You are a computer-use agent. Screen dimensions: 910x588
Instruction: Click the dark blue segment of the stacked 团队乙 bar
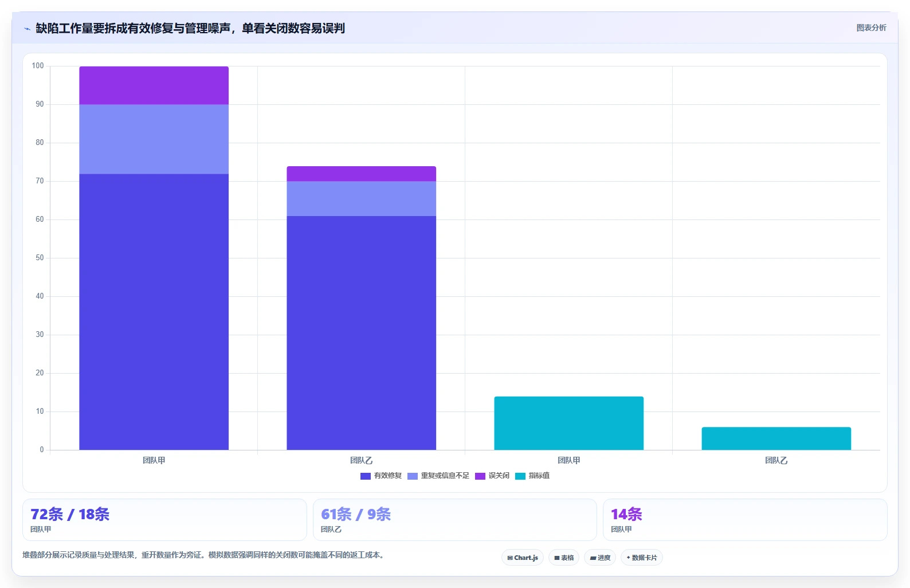click(x=362, y=333)
